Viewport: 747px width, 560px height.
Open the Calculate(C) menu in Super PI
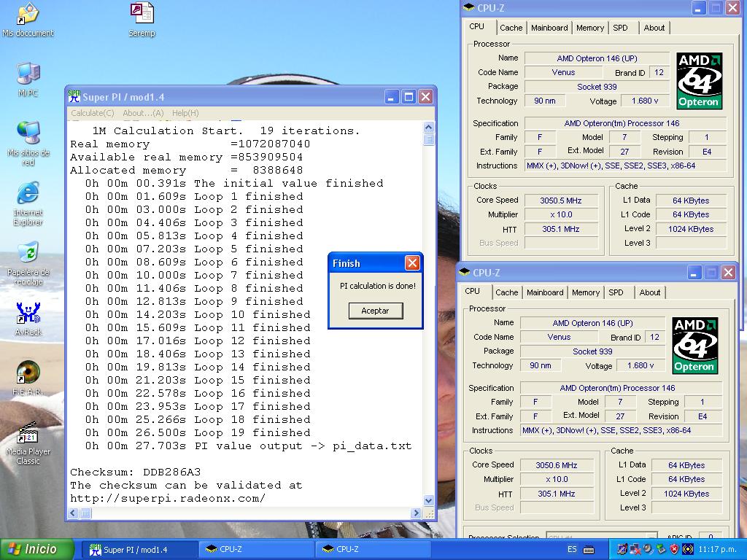tap(92, 113)
